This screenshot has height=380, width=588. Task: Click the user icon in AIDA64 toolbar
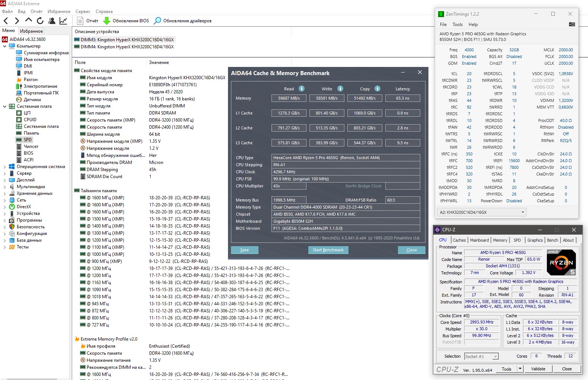pos(52,21)
